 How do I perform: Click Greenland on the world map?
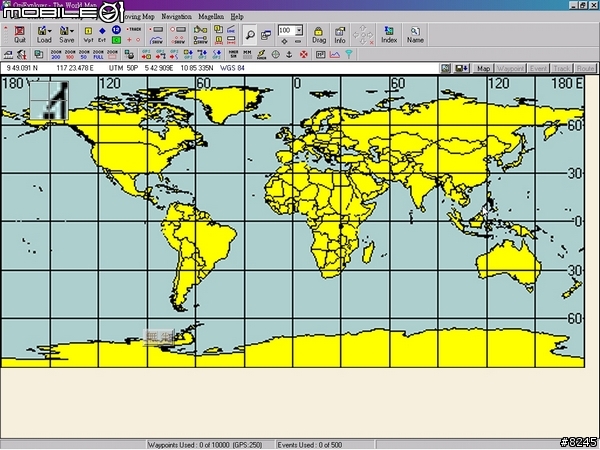tap(230, 101)
